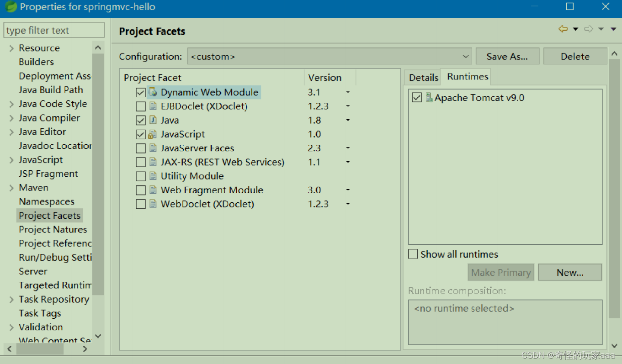Uncheck the Java facet checkbox
Image resolution: width=622 pixels, height=364 pixels.
click(141, 121)
